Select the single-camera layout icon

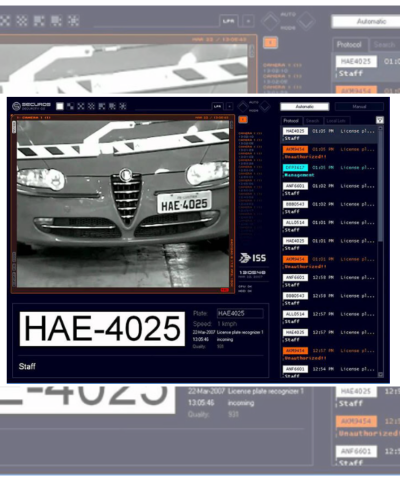tap(60, 106)
